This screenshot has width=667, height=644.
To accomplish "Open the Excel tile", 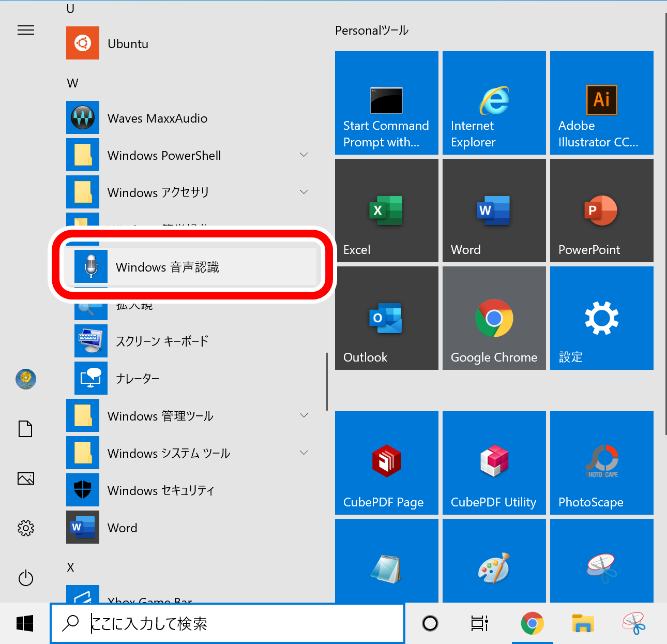I will 387,211.
